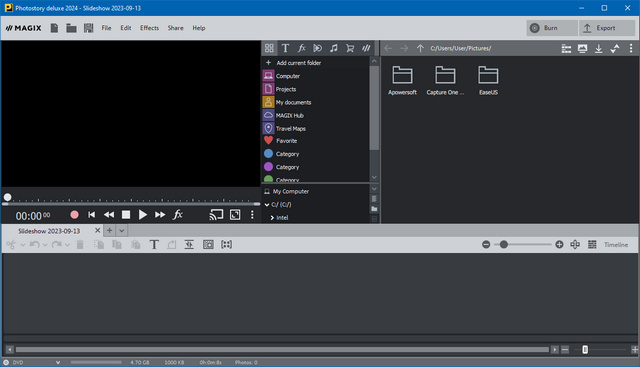640x367 pixels.
Task: Open the Music note audio tab
Action: (x=334, y=48)
